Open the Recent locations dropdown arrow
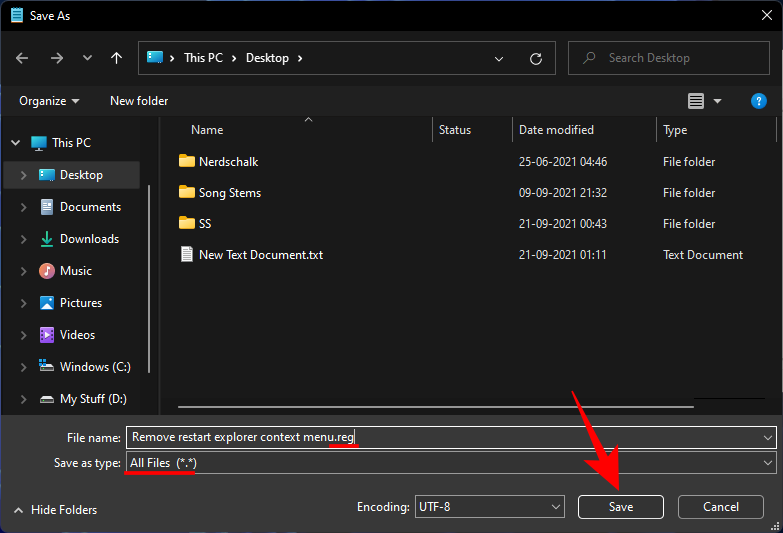Viewport: 783px width, 533px height. [85, 58]
